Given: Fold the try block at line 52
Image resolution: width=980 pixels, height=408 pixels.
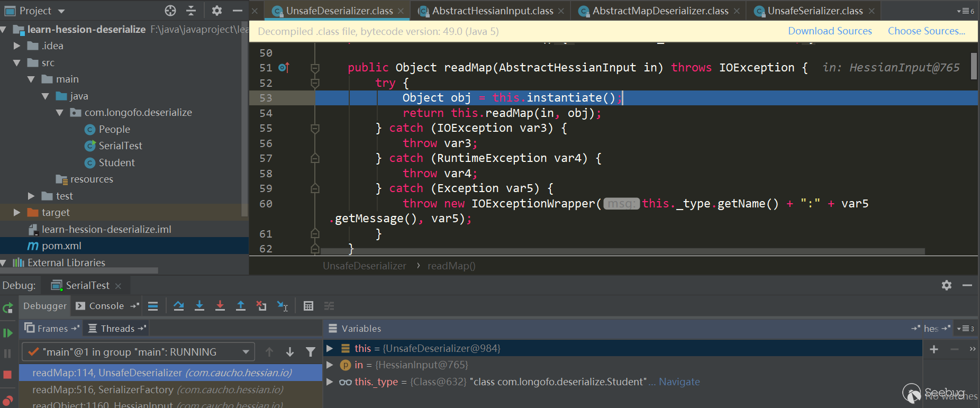Looking at the screenshot, I should coord(315,83).
